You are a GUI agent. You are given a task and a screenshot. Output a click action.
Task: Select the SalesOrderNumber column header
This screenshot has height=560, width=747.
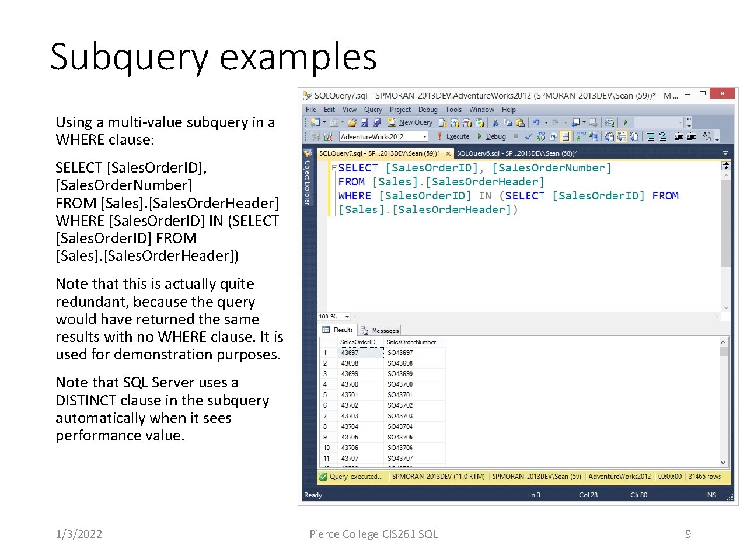(x=414, y=342)
